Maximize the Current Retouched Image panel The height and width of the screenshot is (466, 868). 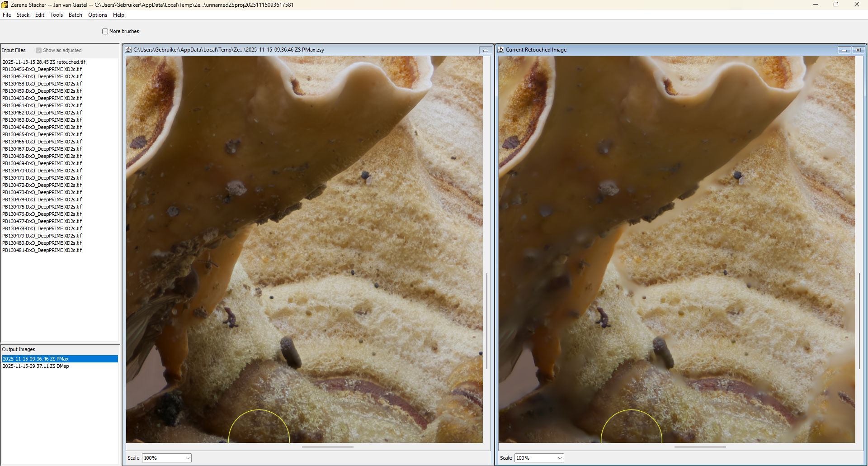click(x=858, y=50)
